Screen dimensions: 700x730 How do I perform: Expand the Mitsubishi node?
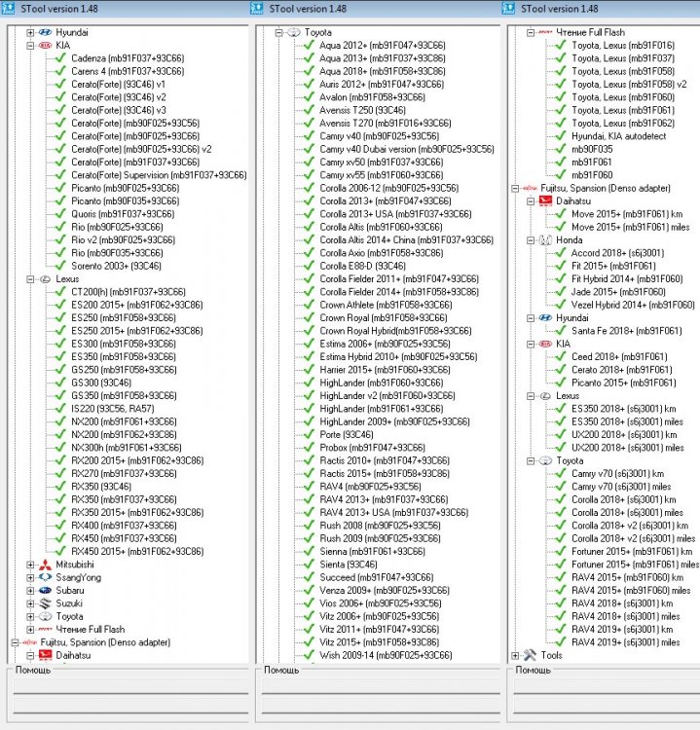coord(30,565)
